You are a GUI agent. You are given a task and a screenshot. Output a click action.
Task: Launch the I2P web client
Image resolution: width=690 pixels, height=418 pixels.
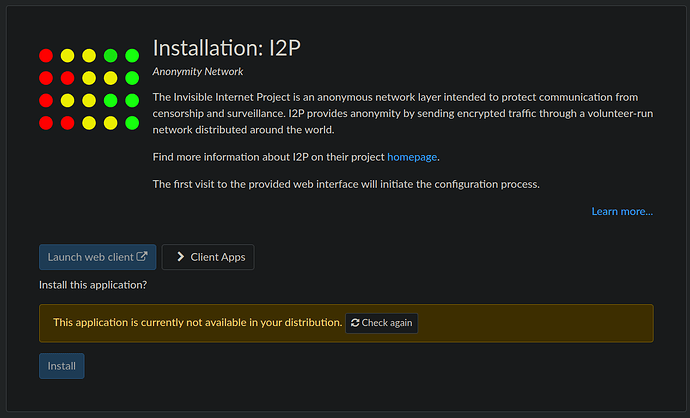coord(98,257)
